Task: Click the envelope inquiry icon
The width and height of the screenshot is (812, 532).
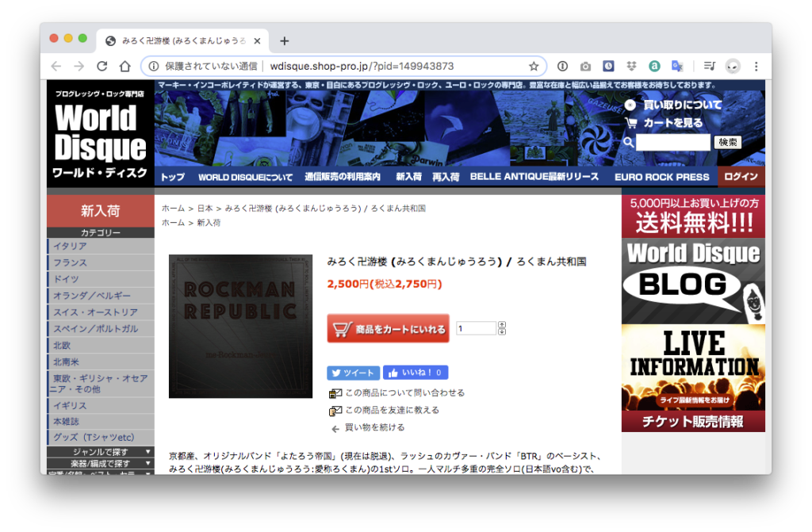Action: pos(335,394)
